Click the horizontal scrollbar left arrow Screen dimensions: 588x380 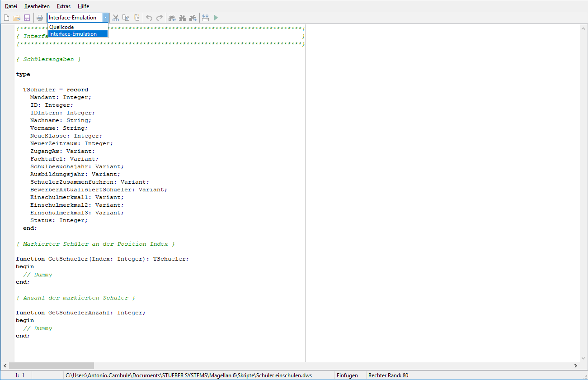pos(4,366)
